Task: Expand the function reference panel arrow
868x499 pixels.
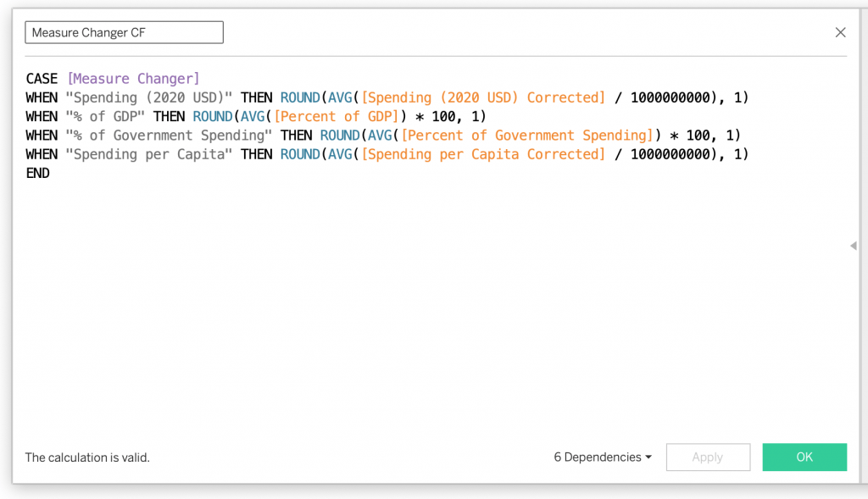Action: (x=853, y=246)
